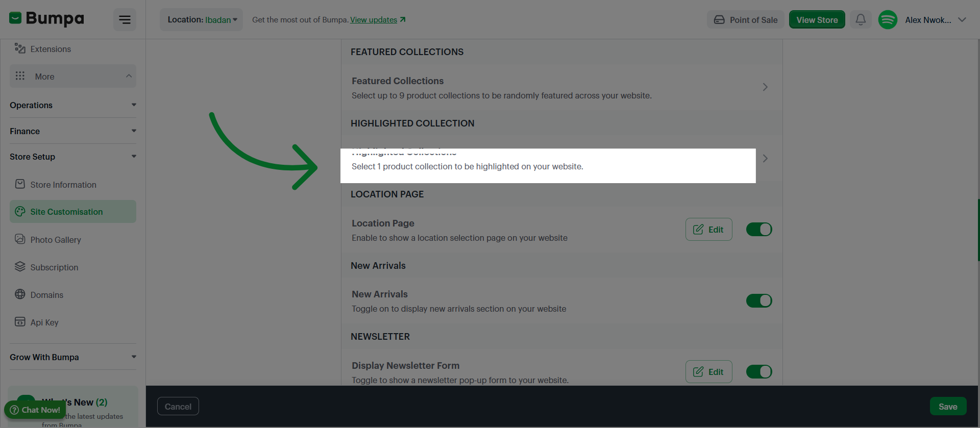Click the Bumpa logo icon
The height and width of the screenshot is (428, 980).
tap(15, 18)
